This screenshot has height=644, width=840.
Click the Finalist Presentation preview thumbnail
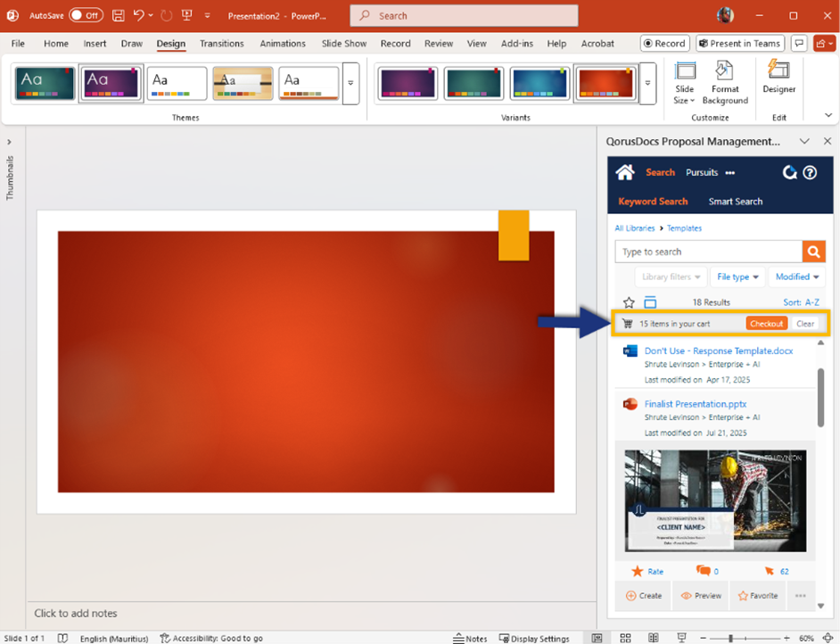click(715, 500)
